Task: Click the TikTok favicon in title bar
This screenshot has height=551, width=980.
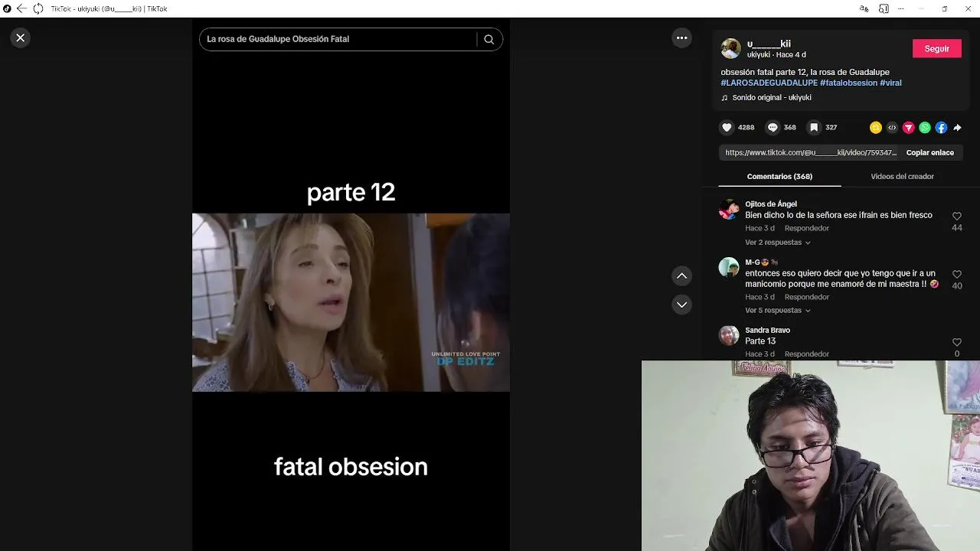Action: [x=7, y=8]
